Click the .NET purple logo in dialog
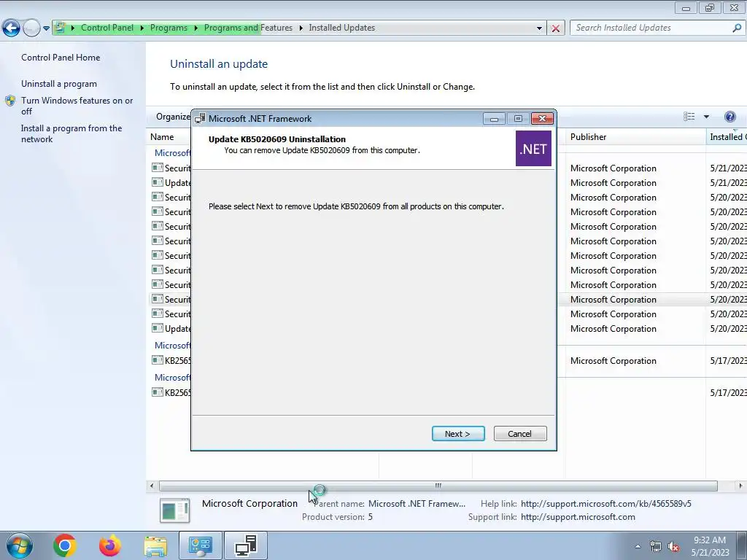Viewport: 747px width, 560px height. [x=533, y=149]
